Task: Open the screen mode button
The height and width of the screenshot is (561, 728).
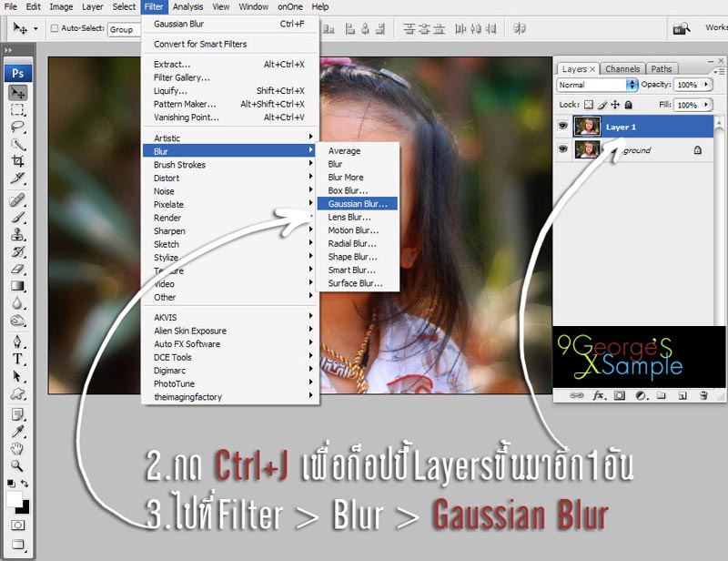Action: (x=17, y=545)
